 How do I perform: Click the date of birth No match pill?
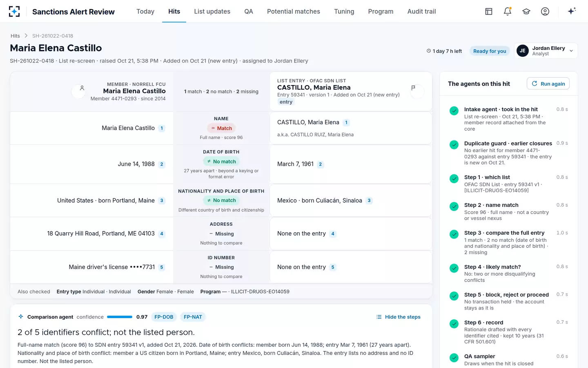click(x=221, y=162)
